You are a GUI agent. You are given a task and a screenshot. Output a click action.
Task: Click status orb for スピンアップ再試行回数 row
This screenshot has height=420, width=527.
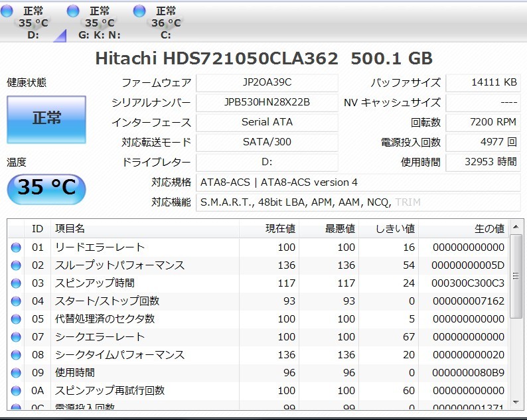click(16, 391)
